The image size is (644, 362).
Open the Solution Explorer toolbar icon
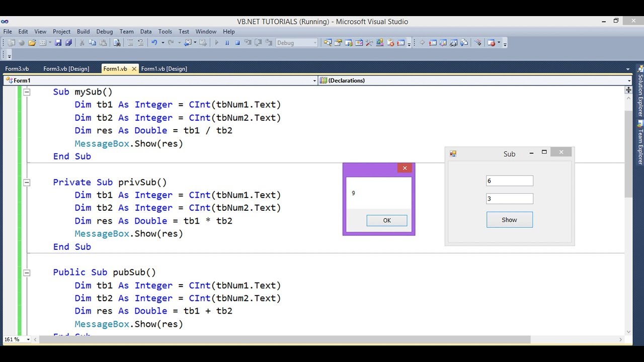328,43
